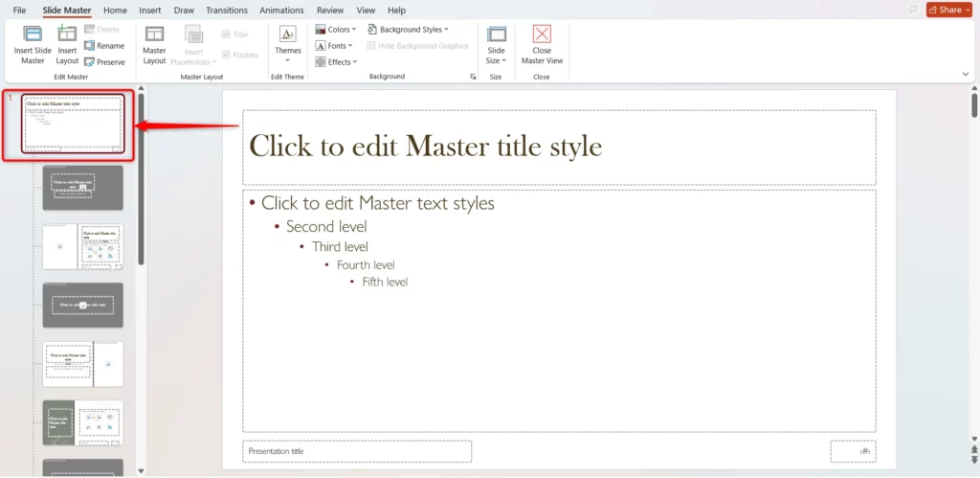
Task: Select the first slide master thumbnail
Action: (73, 123)
